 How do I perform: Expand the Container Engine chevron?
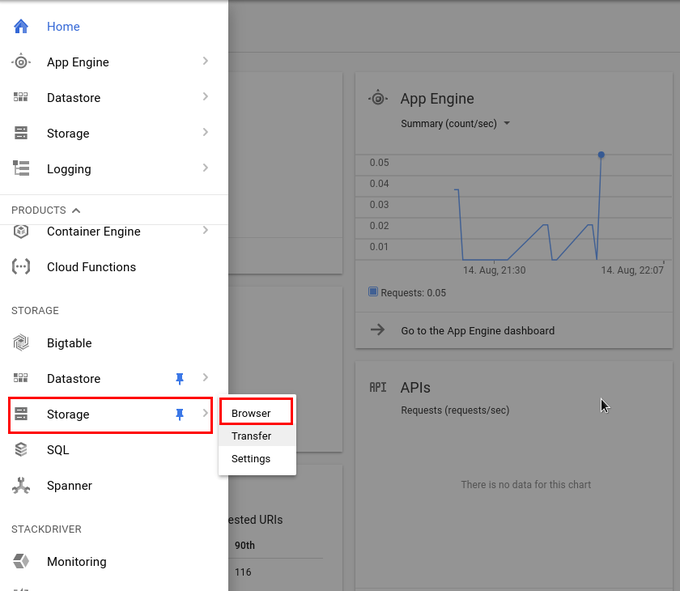pyautogui.click(x=205, y=230)
